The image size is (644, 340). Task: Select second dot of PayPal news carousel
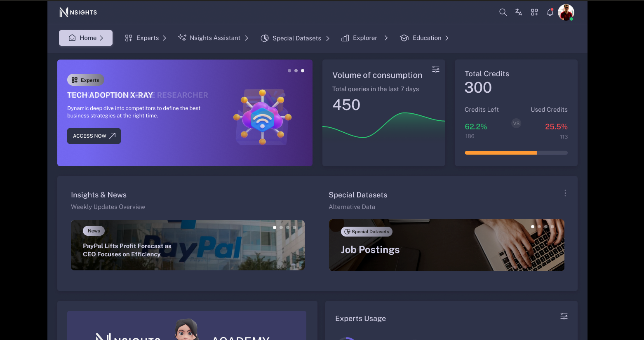coord(281,227)
